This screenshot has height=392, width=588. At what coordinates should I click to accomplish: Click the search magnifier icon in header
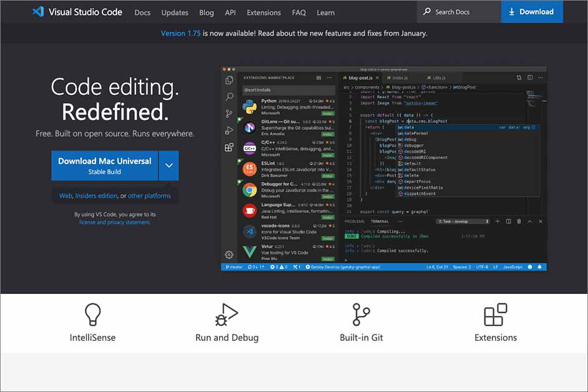tap(427, 12)
